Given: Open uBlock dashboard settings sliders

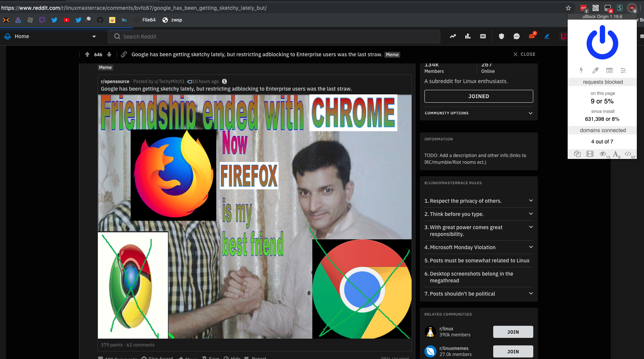Looking at the screenshot, I should pos(623,70).
